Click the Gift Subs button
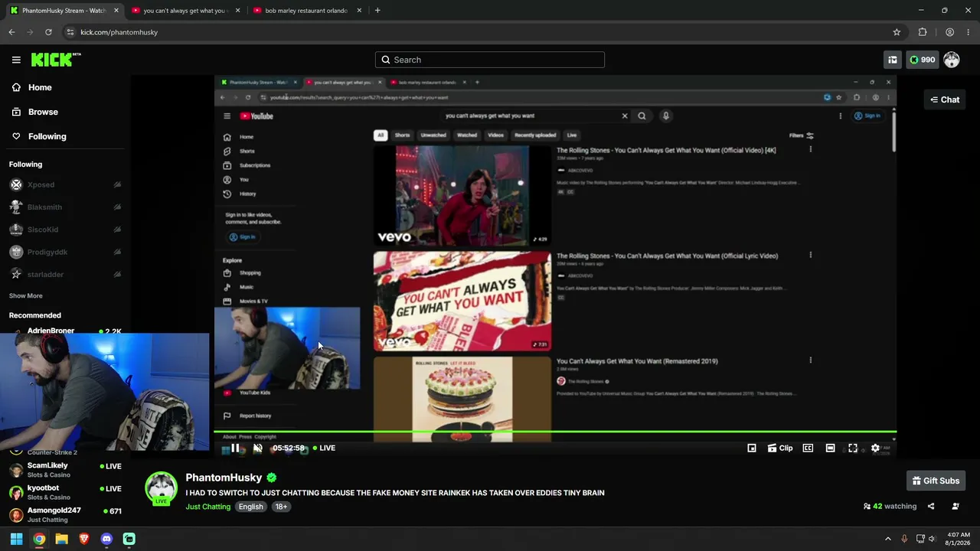The height and width of the screenshot is (551, 980). (936, 481)
